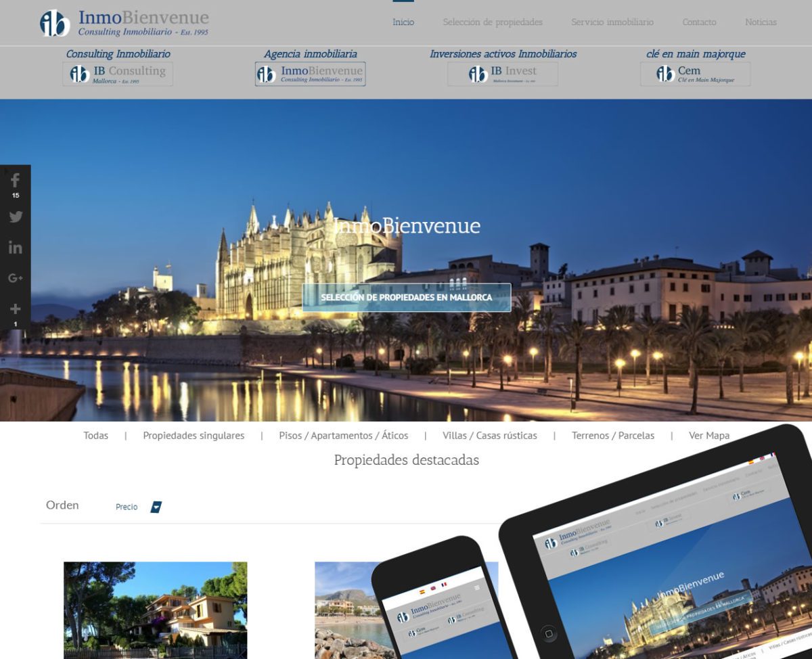Share on Twitter from the side bar
Image resolution: width=812 pixels, height=659 pixels.
[x=15, y=217]
